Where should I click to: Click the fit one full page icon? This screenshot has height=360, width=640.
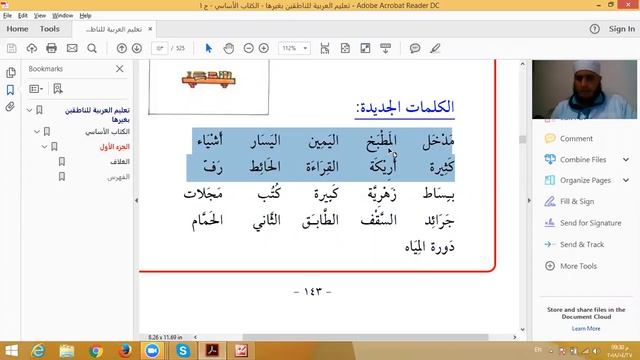click(x=345, y=48)
